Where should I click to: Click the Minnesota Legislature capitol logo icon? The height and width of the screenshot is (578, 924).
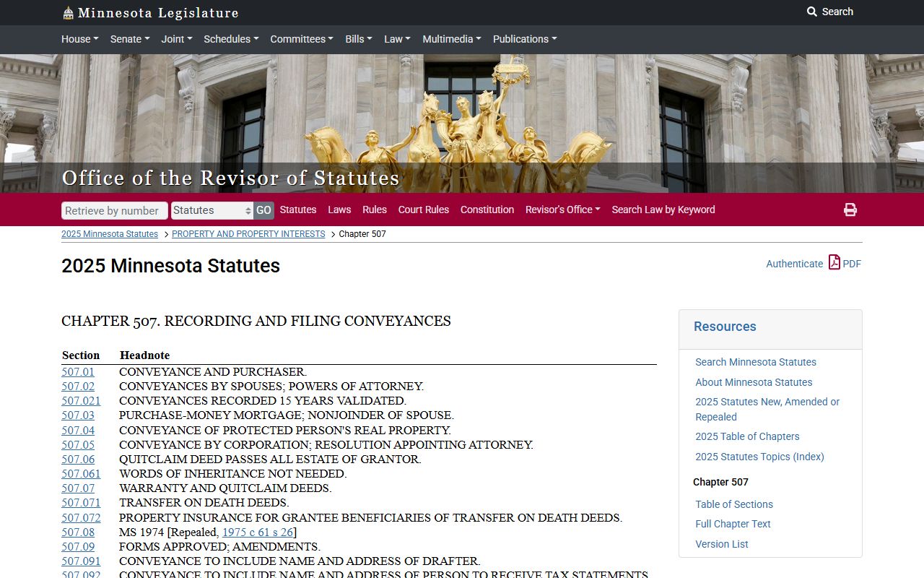pos(69,12)
